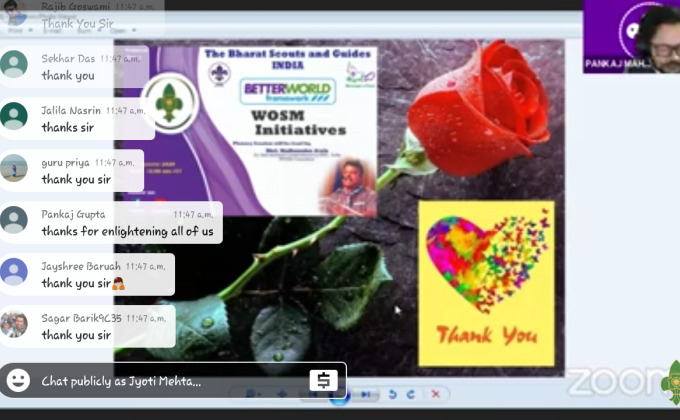The height and width of the screenshot is (420, 680).
Task: Click the Next image button in Photo Viewer
Action: [x=365, y=394]
